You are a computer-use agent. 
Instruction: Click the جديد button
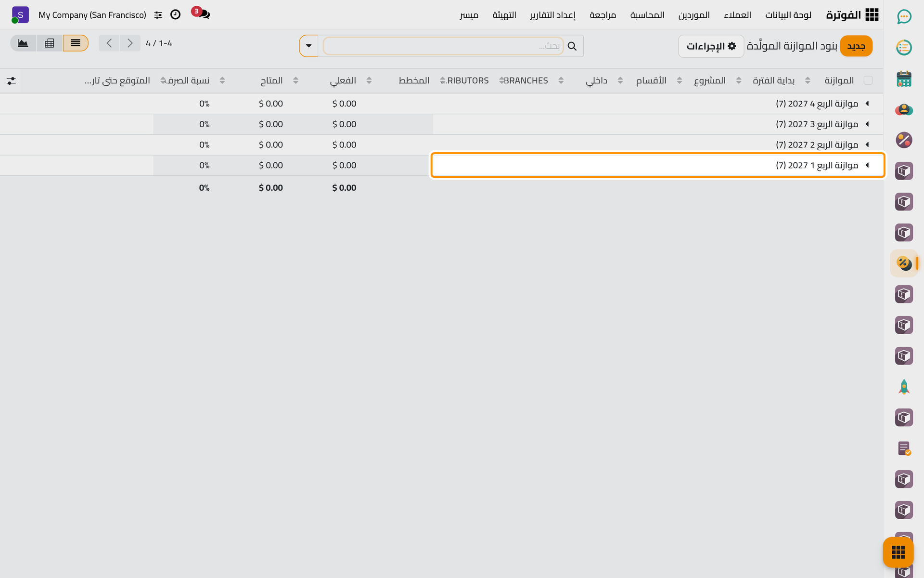click(x=856, y=46)
